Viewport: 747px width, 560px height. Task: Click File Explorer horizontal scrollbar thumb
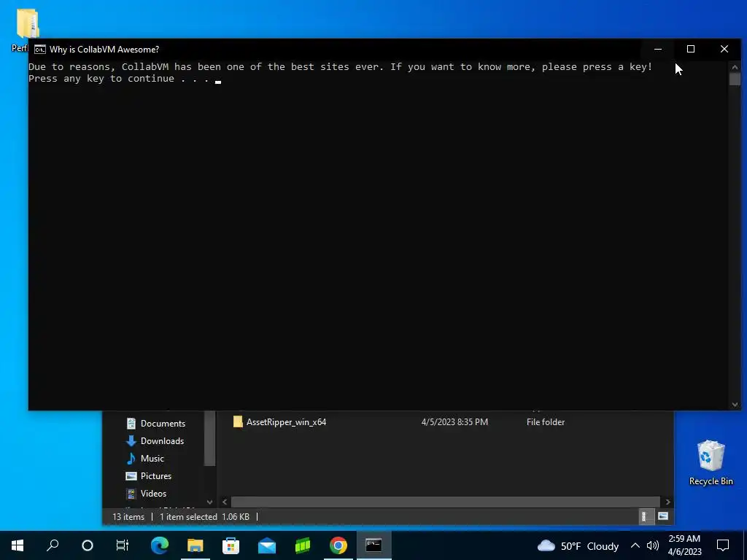point(445,502)
